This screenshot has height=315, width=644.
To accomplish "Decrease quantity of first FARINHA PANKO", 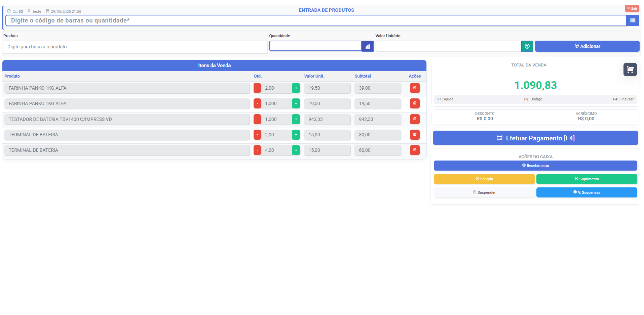I will click(257, 88).
